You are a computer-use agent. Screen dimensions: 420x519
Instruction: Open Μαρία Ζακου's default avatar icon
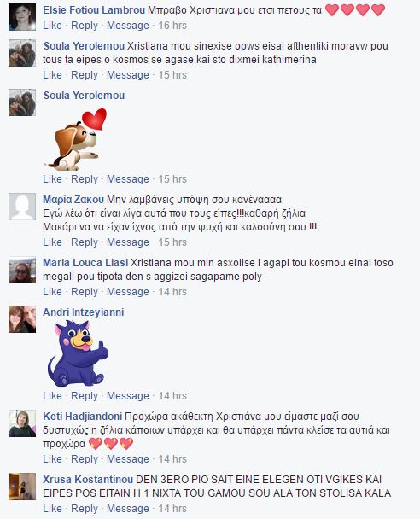(22, 207)
